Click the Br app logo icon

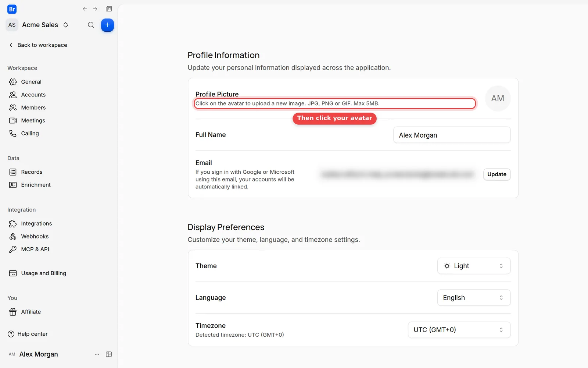pyautogui.click(x=12, y=9)
